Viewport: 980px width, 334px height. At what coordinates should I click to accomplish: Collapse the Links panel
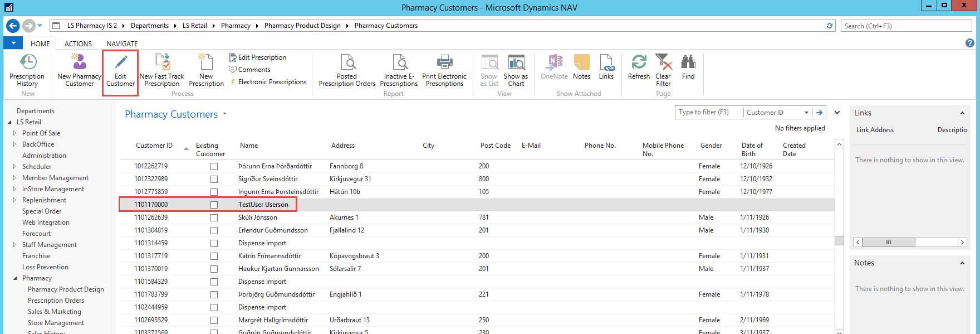point(962,113)
